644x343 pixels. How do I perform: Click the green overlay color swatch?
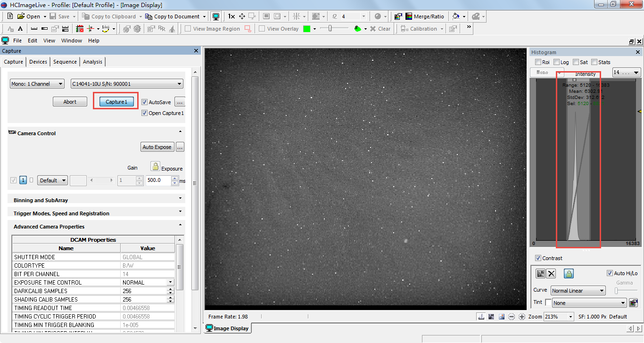click(307, 29)
